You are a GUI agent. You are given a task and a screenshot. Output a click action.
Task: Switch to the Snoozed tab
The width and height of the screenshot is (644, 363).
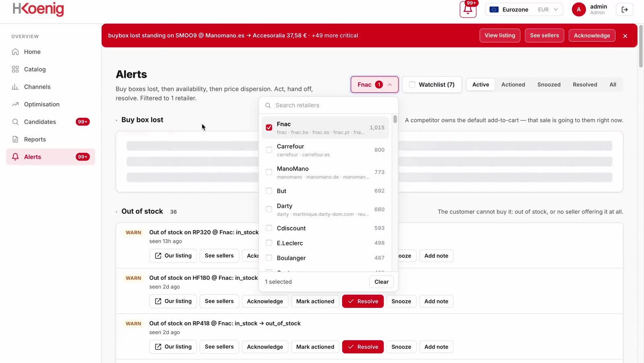tap(549, 85)
